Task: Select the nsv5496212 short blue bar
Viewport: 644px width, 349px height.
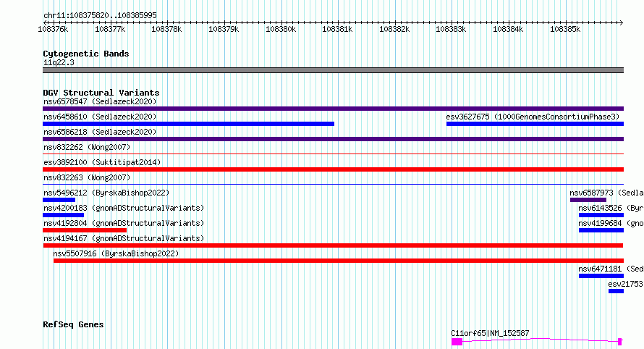Action: click(x=59, y=200)
